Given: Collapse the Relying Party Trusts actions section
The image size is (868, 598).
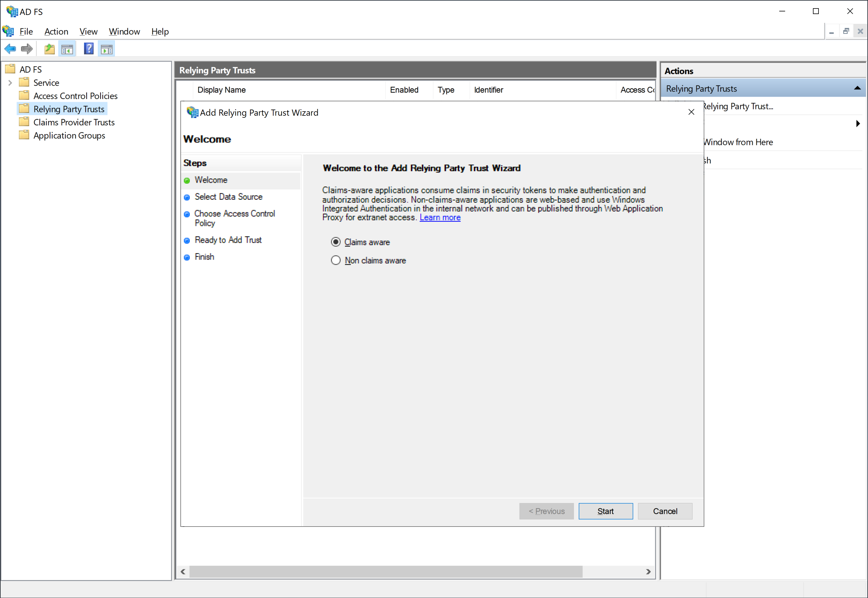Looking at the screenshot, I should click(x=857, y=88).
